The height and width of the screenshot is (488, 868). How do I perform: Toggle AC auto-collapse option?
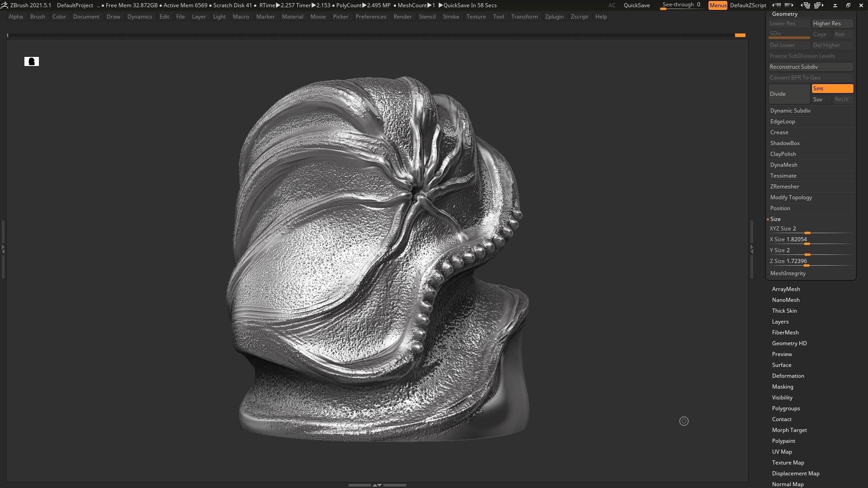tap(612, 5)
